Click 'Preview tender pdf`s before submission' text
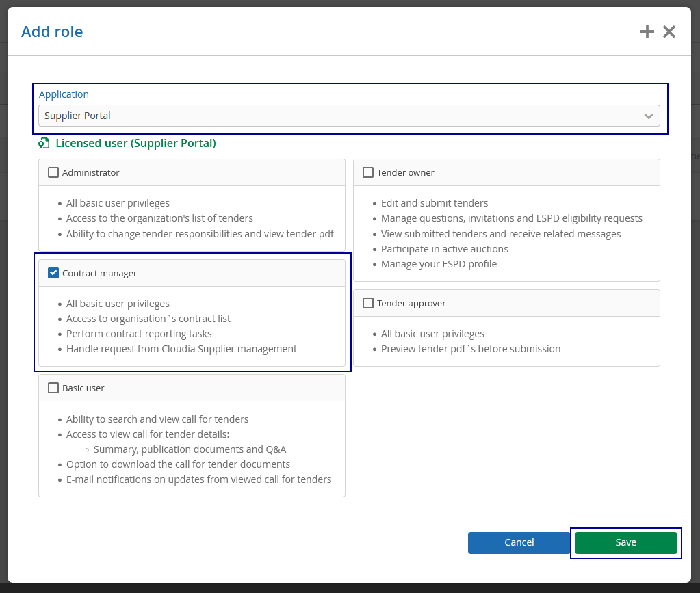This screenshot has width=700, height=593. point(471,349)
